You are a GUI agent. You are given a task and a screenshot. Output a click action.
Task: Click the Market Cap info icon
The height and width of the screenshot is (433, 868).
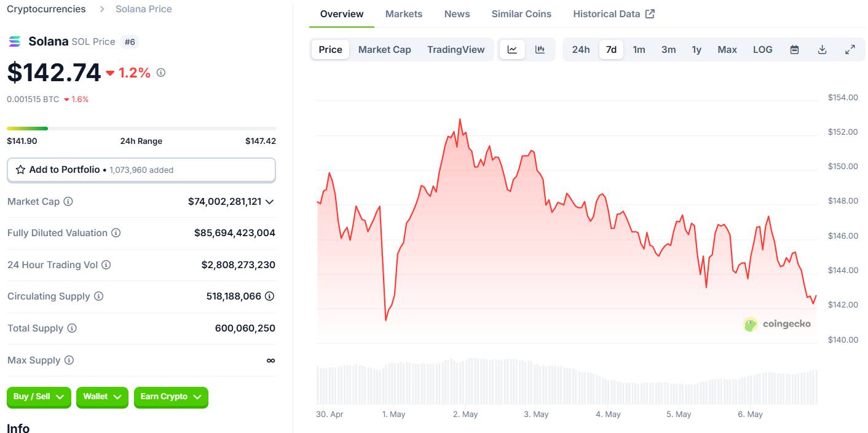coord(68,202)
